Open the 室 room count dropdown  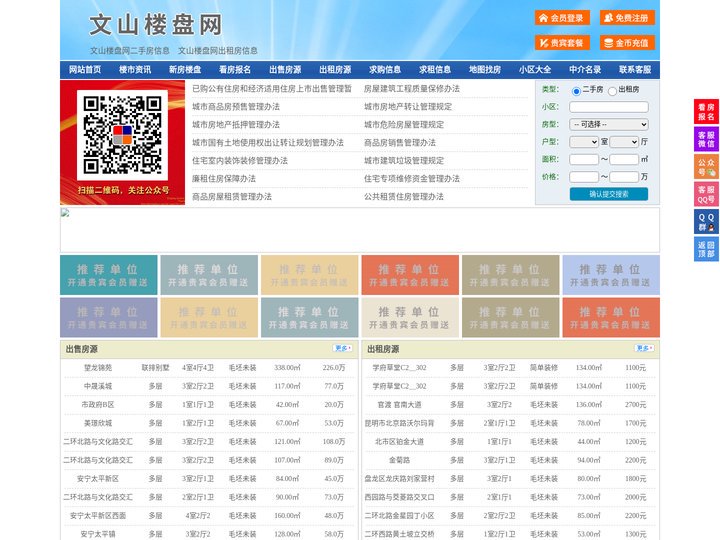(x=584, y=142)
